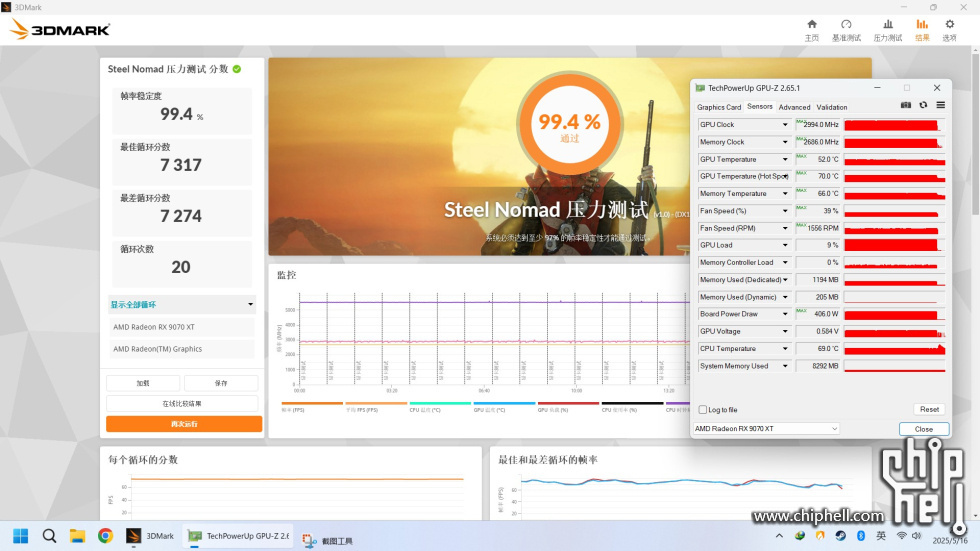The width and height of the screenshot is (980, 551).
Task: Launch File Explorer from the taskbar
Action: tap(77, 536)
